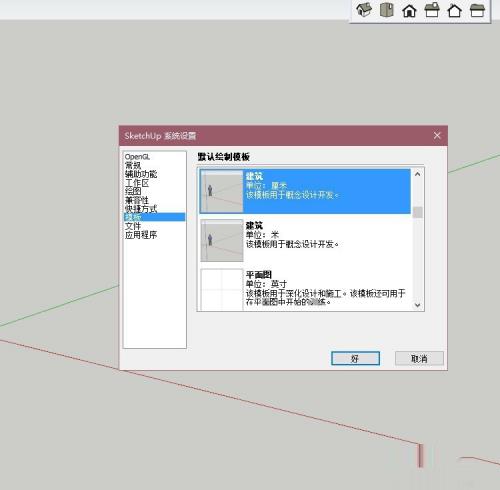Open the 常规 settings category
Viewport: 500px width, 490px height.
[133, 165]
